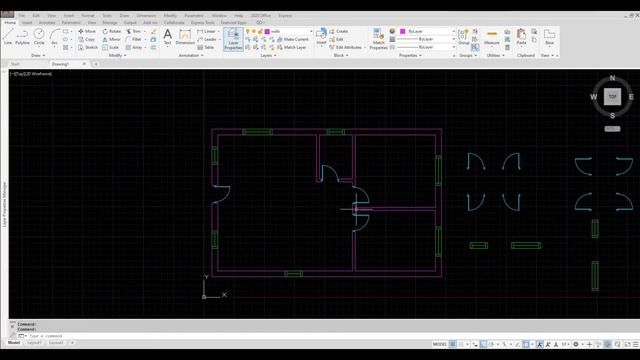Toggle snap mode in status bar
This screenshot has height=360, width=640.
(462, 344)
